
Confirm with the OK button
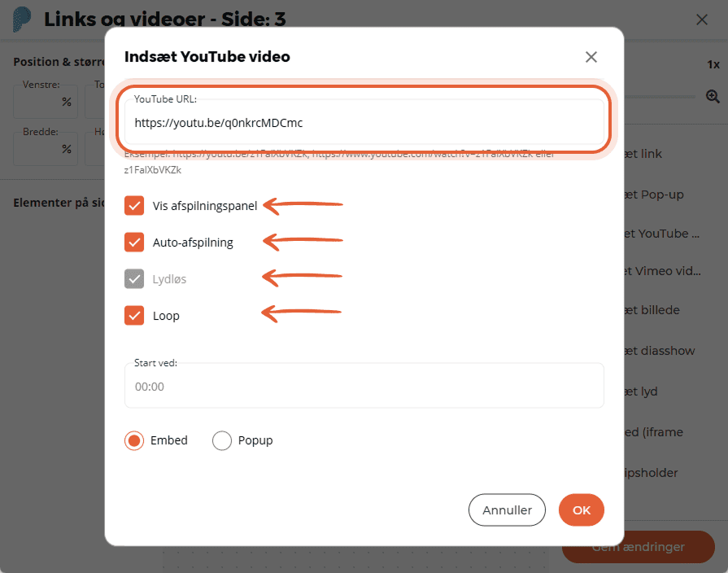582,510
